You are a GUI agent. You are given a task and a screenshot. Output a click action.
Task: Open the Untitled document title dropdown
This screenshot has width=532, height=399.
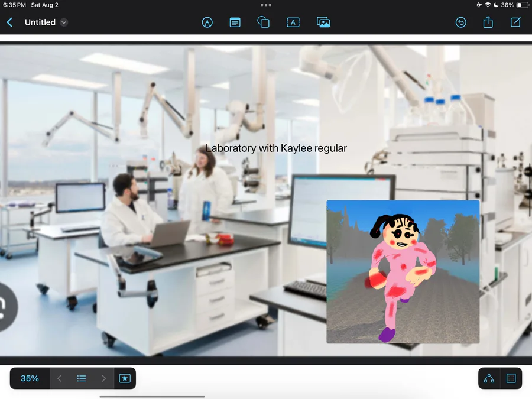click(x=64, y=22)
